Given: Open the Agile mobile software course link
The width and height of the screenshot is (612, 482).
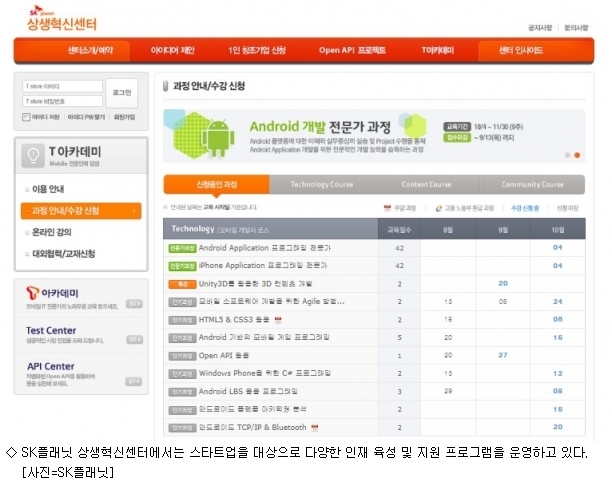Looking at the screenshot, I should click(x=272, y=302).
